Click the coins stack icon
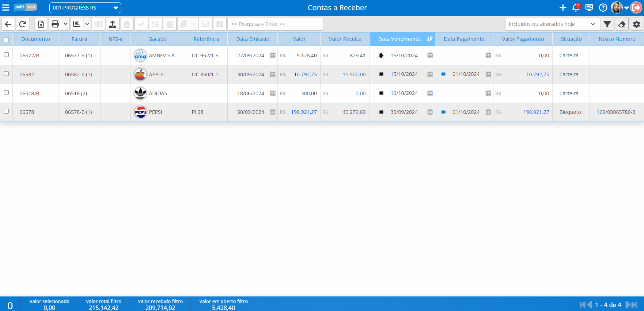 [184, 24]
